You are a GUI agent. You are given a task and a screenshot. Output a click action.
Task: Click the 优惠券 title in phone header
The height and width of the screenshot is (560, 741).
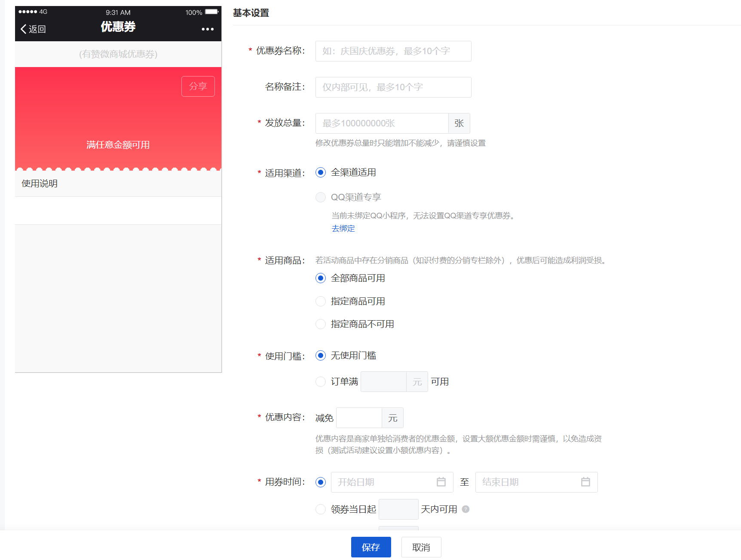coord(118,27)
